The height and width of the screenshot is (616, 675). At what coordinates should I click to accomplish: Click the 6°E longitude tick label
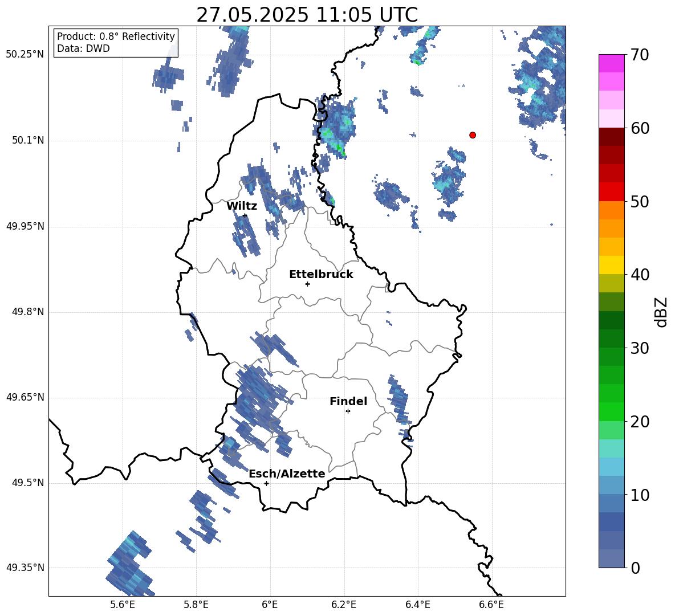coord(270,605)
